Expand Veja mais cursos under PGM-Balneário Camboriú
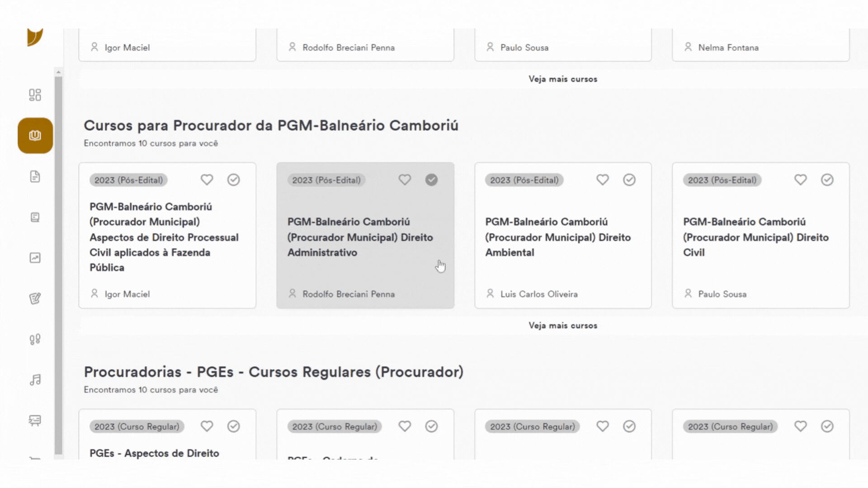This screenshot has height=488, width=868. pos(563,325)
